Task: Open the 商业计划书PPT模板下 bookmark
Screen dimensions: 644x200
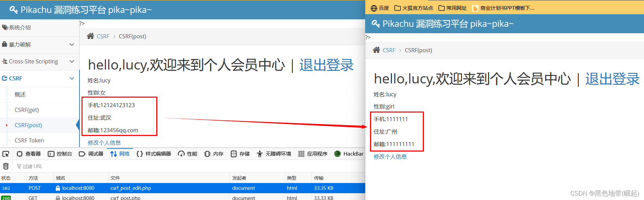Action: click(503, 8)
